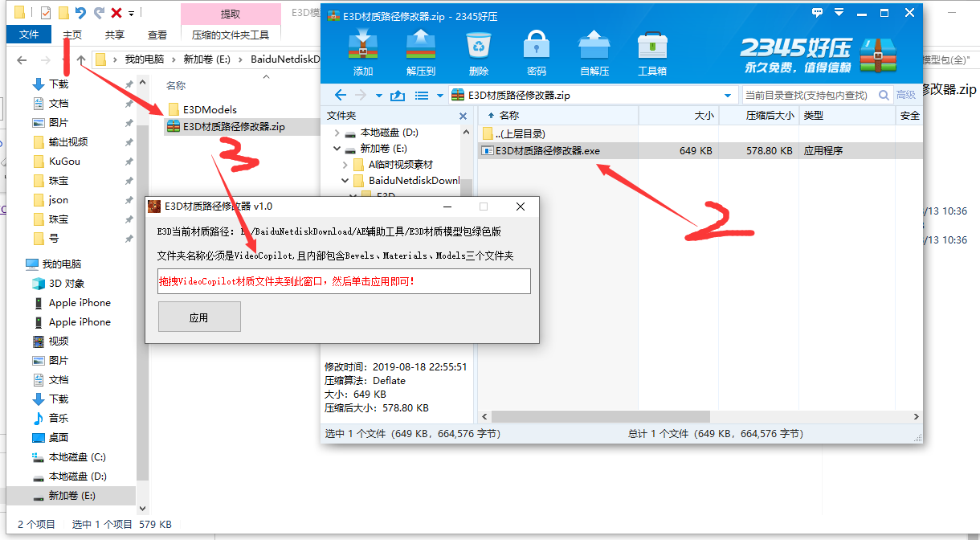
Task: Click the properties checkmark icon in quick access toolbar
Action: (x=46, y=13)
